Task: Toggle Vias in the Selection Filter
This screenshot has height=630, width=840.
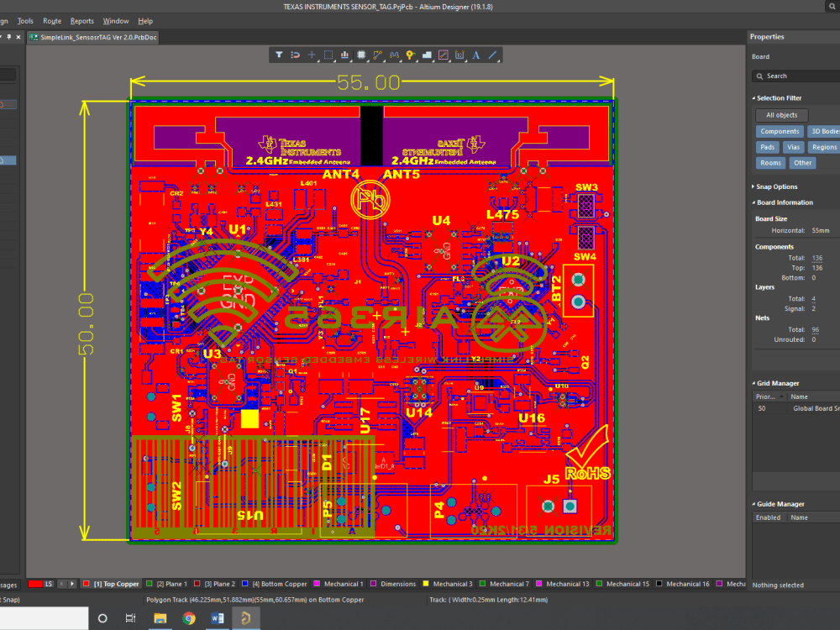Action: pyautogui.click(x=794, y=147)
